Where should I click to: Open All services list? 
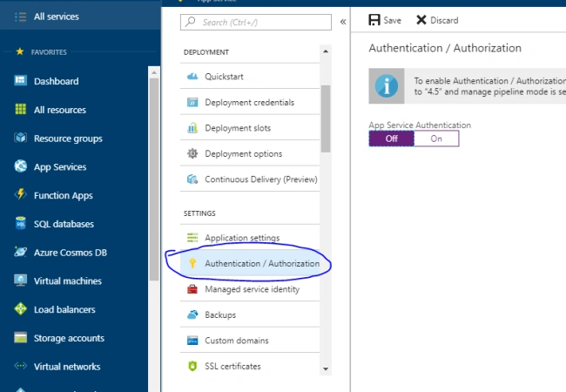click(80, 17)
